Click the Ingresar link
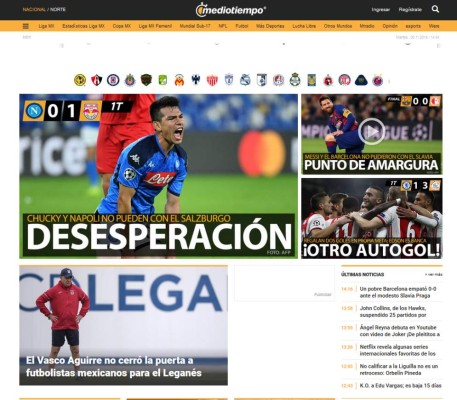This screenshot has width=457, height=400. 381,10
